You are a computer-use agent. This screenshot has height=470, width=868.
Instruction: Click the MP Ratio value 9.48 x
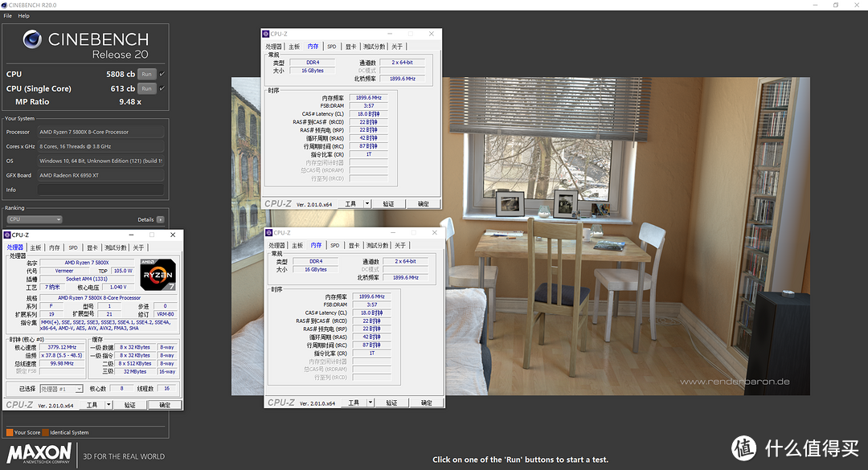point(130,102)
